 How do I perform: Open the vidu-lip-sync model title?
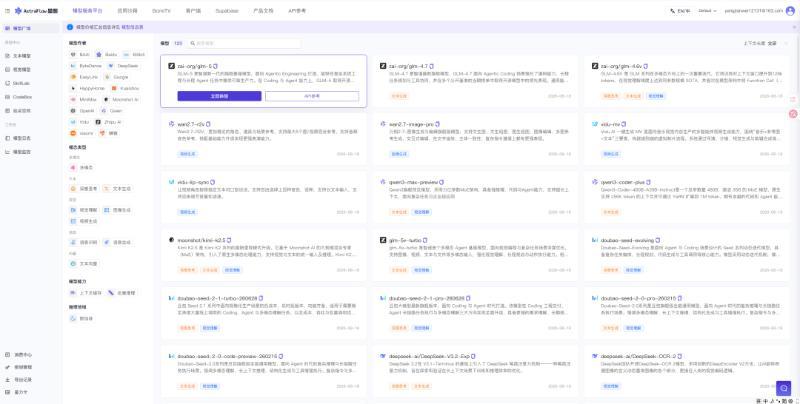[x=193, y=182]
